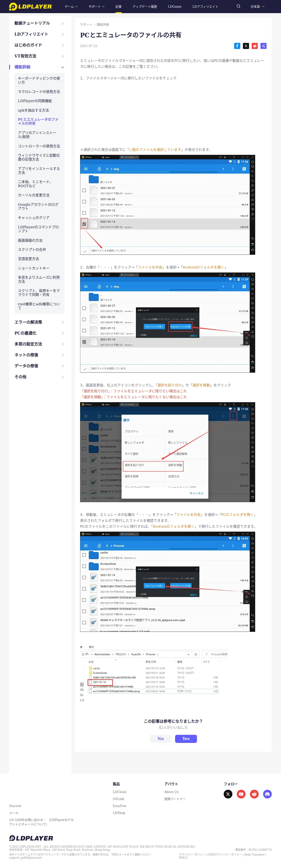This screenshot has height=868, width=281.
Task: Open マクロレコードの使用方法 article
Action: (39, 92)
